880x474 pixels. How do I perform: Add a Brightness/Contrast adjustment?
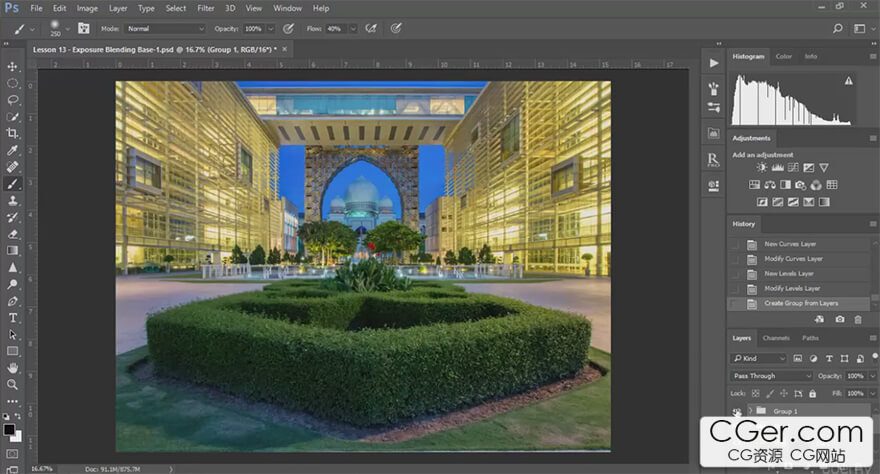[762, 168]
